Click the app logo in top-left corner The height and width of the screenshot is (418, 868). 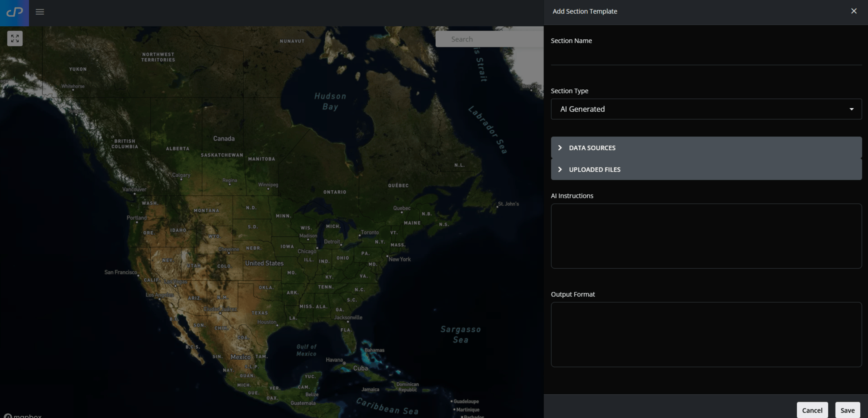point(14,13)
